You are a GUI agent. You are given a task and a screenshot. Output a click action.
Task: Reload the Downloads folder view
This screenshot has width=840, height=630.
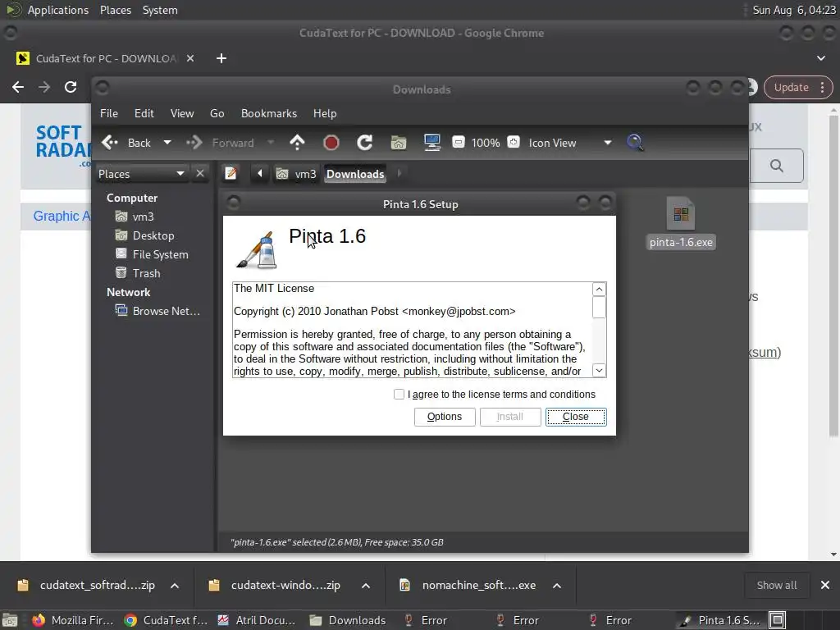(365, 143)
